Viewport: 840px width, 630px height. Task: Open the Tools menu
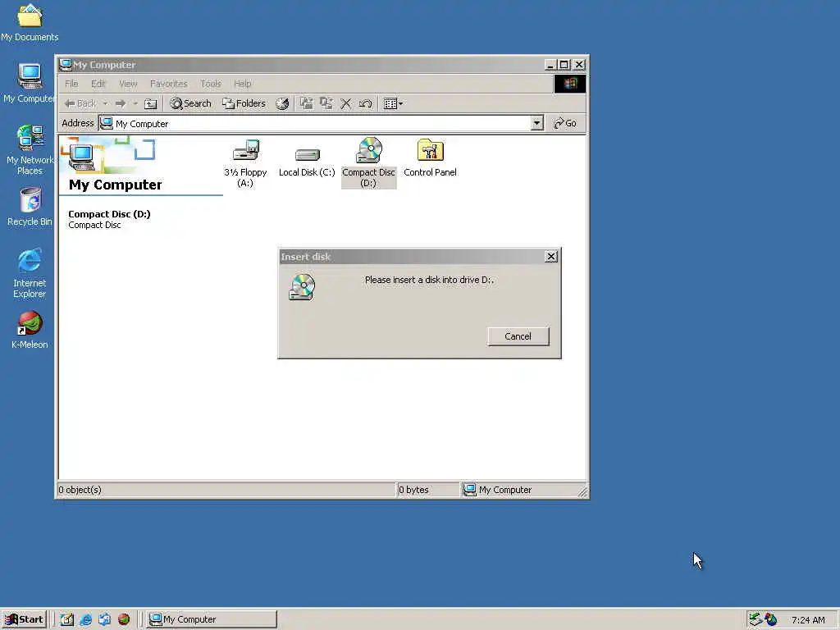[x=211, y=84]
